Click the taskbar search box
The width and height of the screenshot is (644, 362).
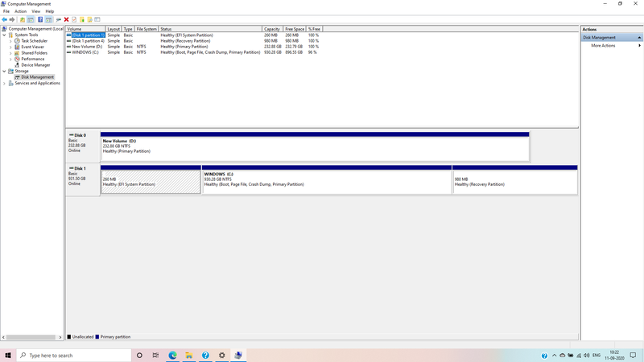click(x=74, y=356)
